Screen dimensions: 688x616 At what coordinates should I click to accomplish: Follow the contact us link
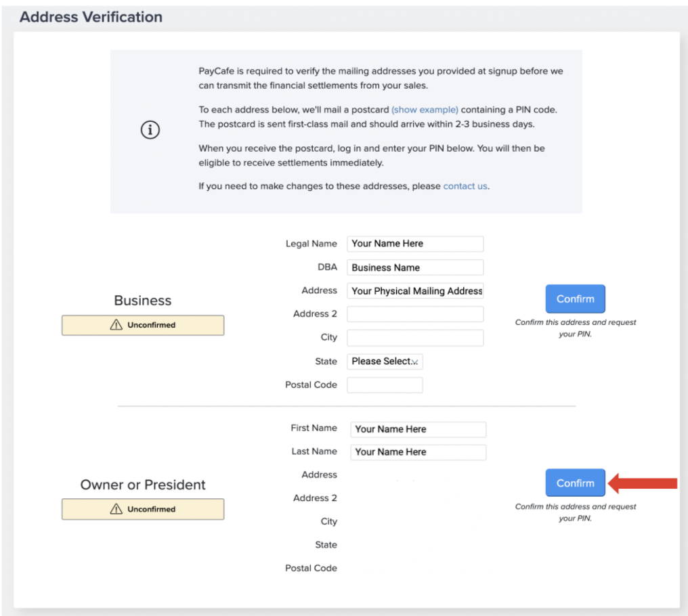(465, 186)
